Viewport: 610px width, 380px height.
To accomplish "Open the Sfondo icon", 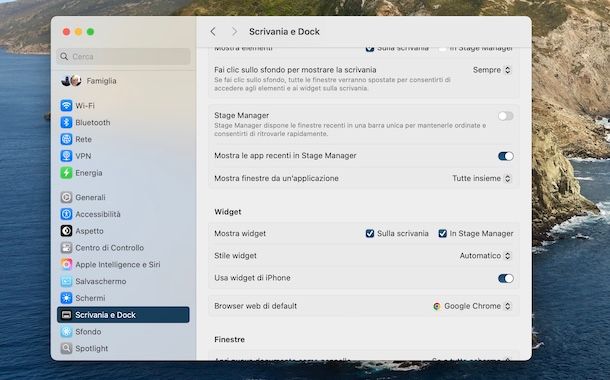I will 66,331.
